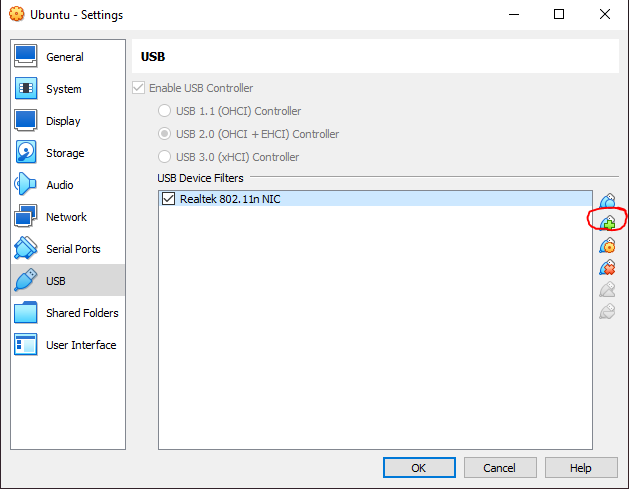Select USB 3.0 (xHCI) Controller option
The image size is (629, 489).
164,156
